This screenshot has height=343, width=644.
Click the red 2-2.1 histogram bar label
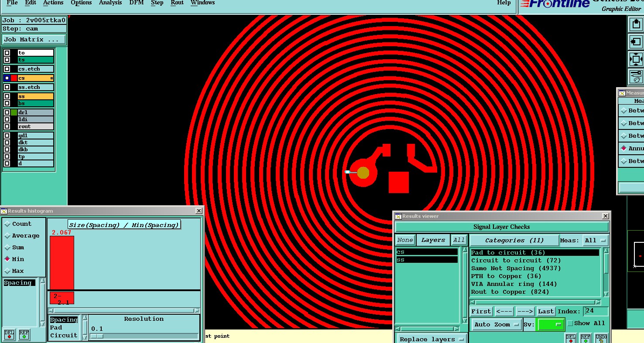point(62,299)
